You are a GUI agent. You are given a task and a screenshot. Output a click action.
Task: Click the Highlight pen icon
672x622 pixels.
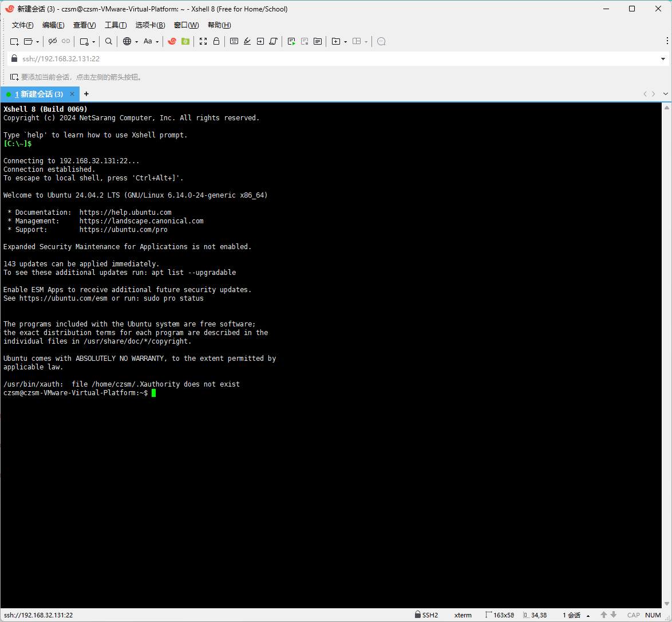click(x=247, y=41)
